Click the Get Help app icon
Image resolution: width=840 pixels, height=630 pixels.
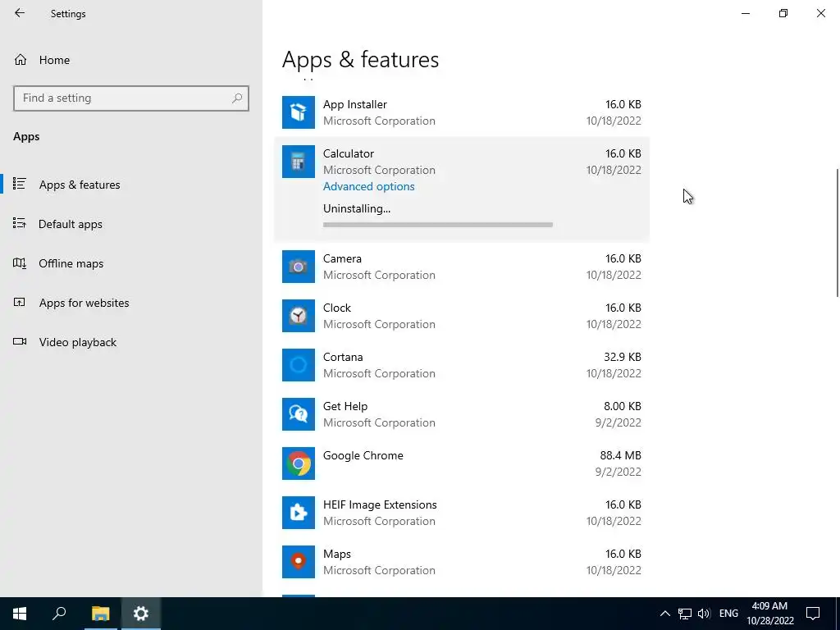pyautogui.click(x=299, y=414)
